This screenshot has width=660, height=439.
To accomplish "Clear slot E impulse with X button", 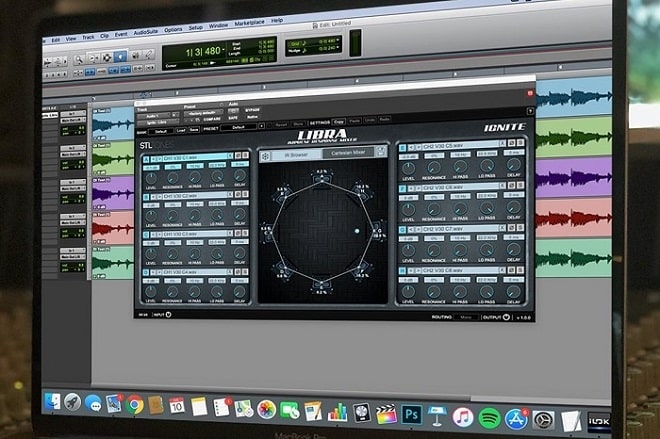I will click(x=502, y=144).
